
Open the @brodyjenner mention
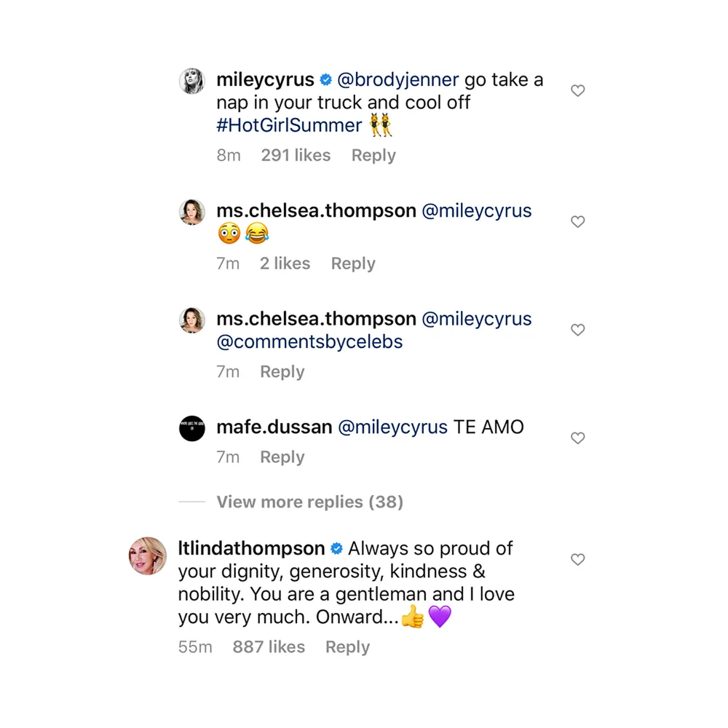click(x=400, y=79)
